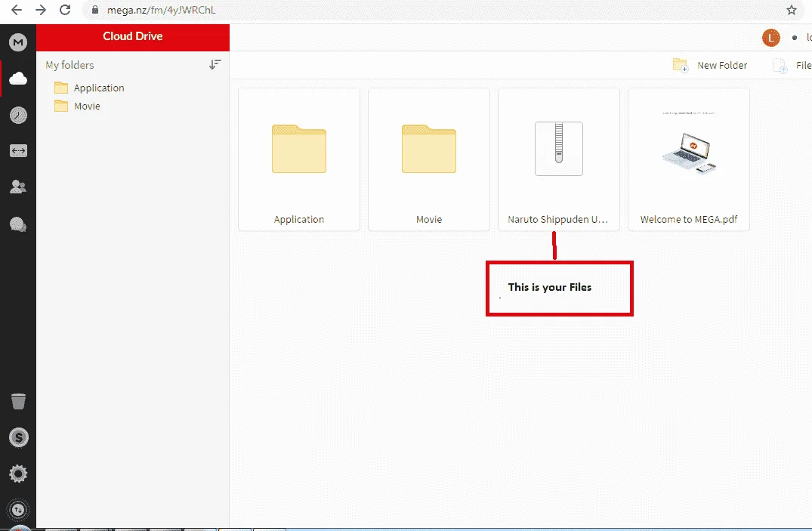Screen dimensions: 812x531
Task: Click the browser forward arrow
Action: (x=40, y=10)
